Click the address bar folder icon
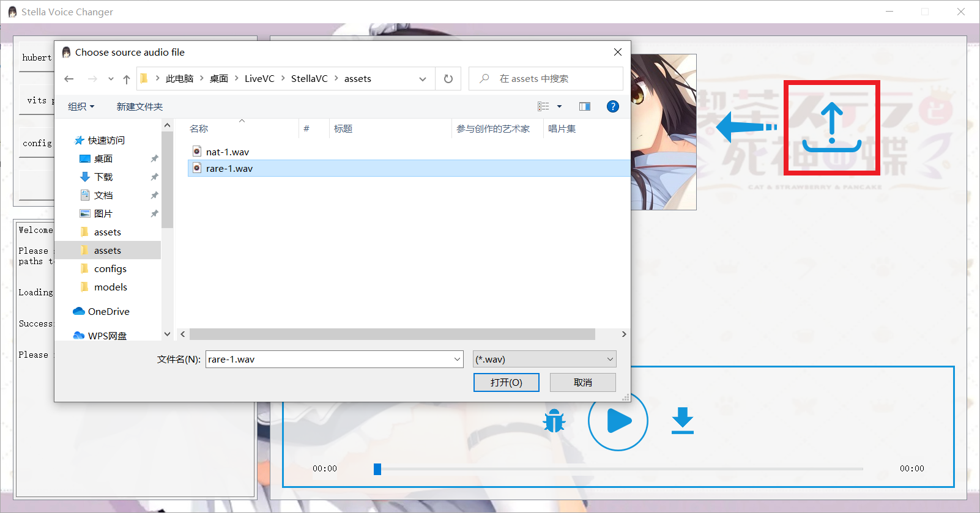This screenshot has width=980, height=513. pyautogui.click(x=144, y=78)
